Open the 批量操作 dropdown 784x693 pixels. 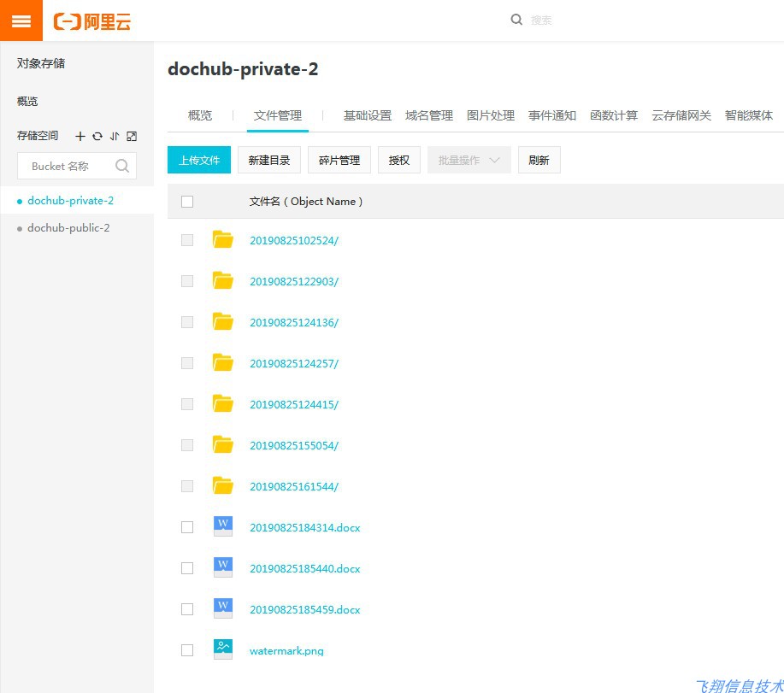pos(469,159)
